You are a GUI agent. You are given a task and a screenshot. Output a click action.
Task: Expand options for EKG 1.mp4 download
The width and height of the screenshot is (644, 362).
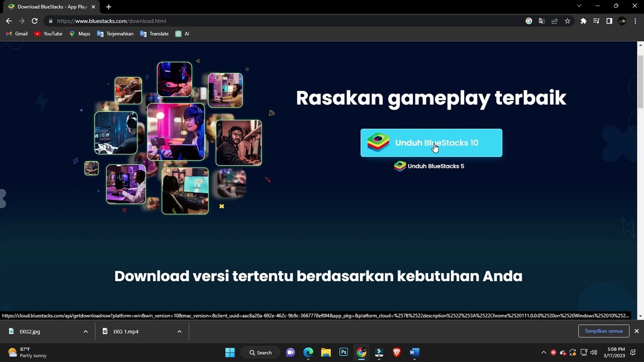[179, 331]
